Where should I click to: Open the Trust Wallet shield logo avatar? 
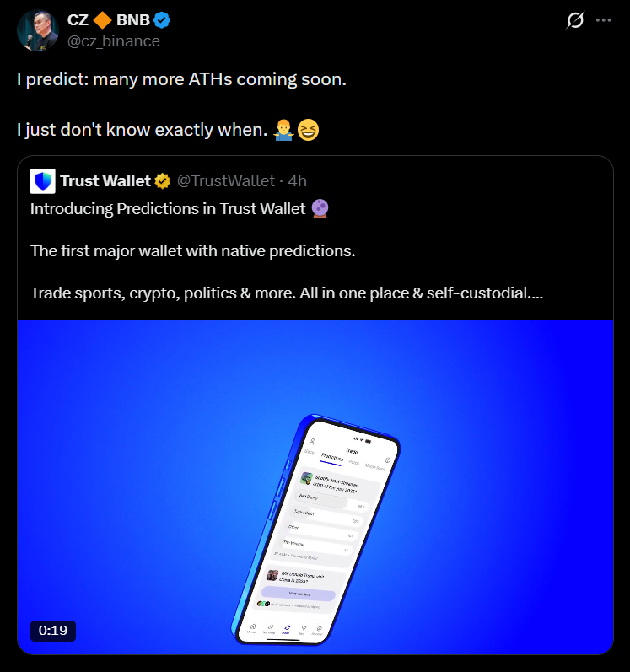(x=43, y=180)
